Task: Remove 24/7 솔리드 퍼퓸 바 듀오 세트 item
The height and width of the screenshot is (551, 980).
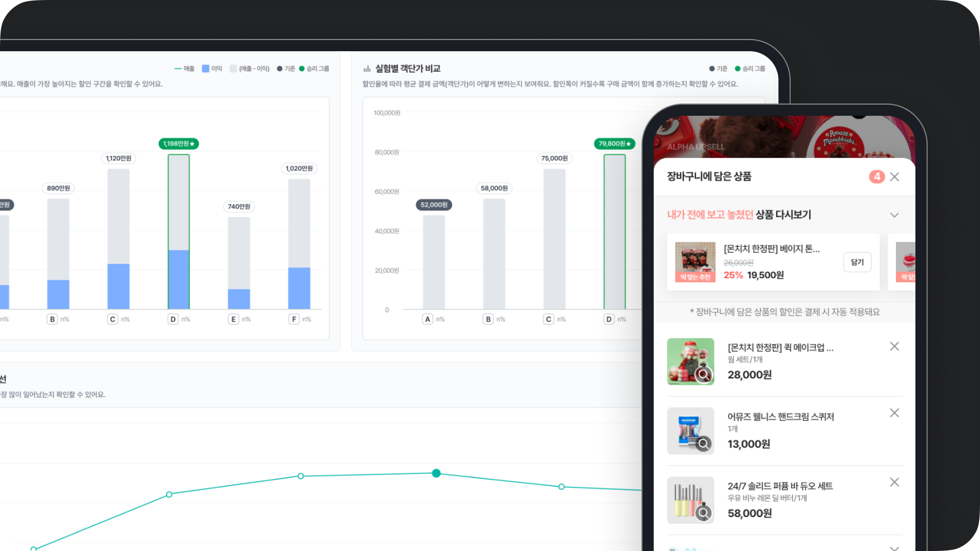Action: [x=894, y=482]
